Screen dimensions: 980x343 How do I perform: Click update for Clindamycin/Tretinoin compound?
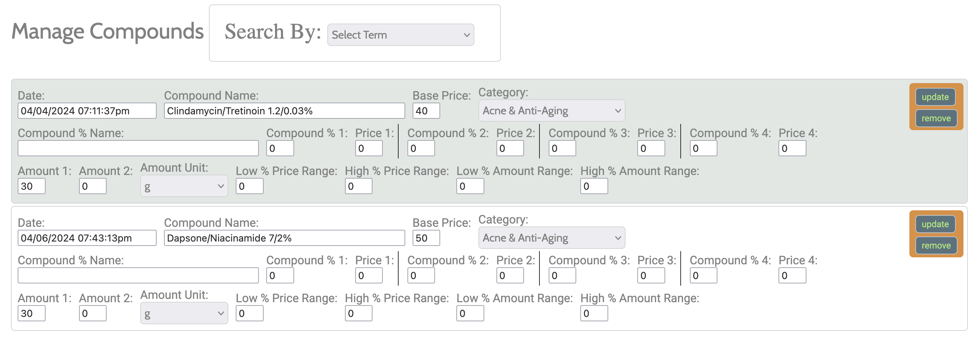coord(935,97)
